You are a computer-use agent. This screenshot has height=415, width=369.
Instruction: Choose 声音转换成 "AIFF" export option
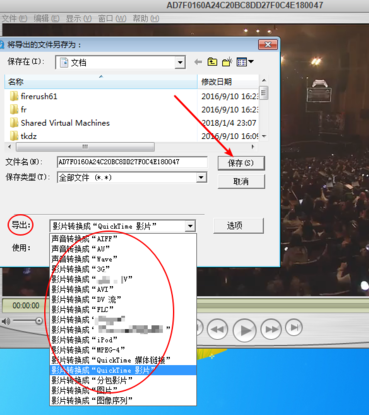(123, 239)
